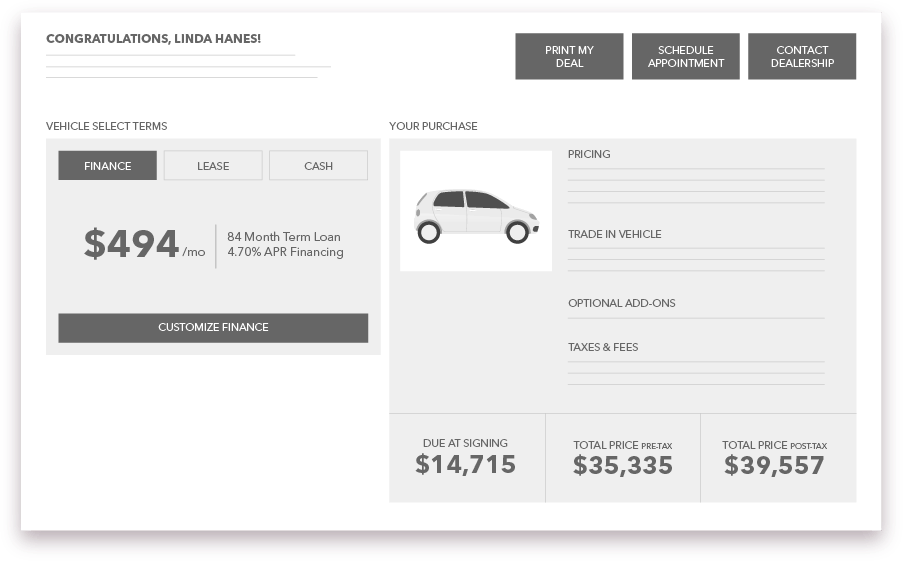Click the 84 Month Term Loan text

tap(284, 237)
